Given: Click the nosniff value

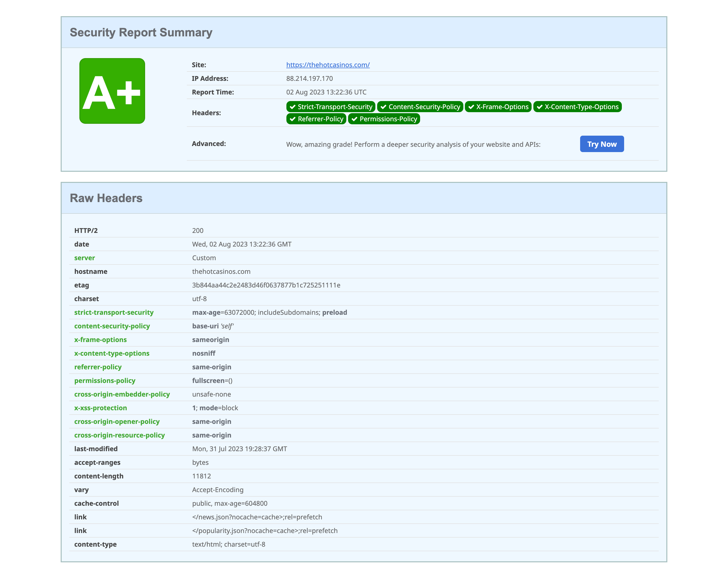Looking at the screenshot, I should click(203, 353).
